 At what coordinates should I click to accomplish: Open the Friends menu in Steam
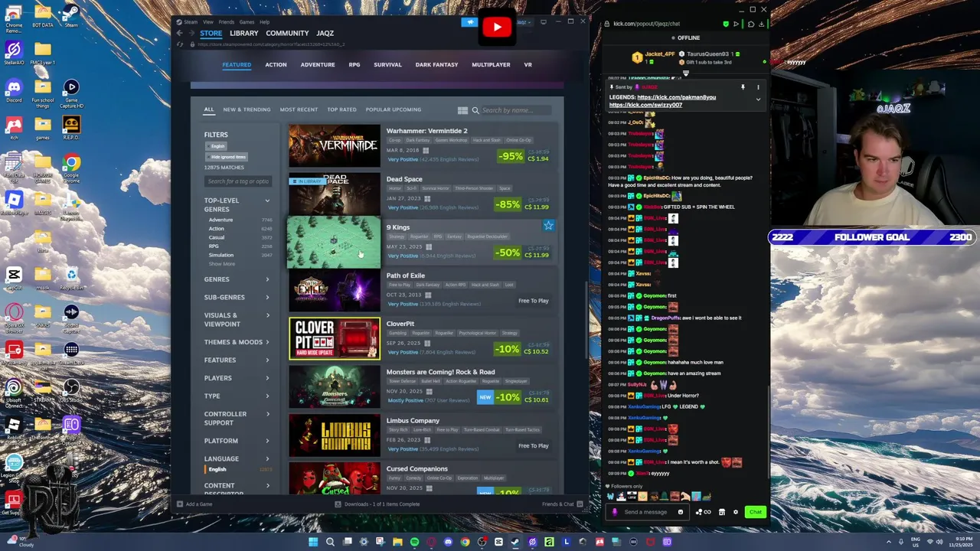227,22
